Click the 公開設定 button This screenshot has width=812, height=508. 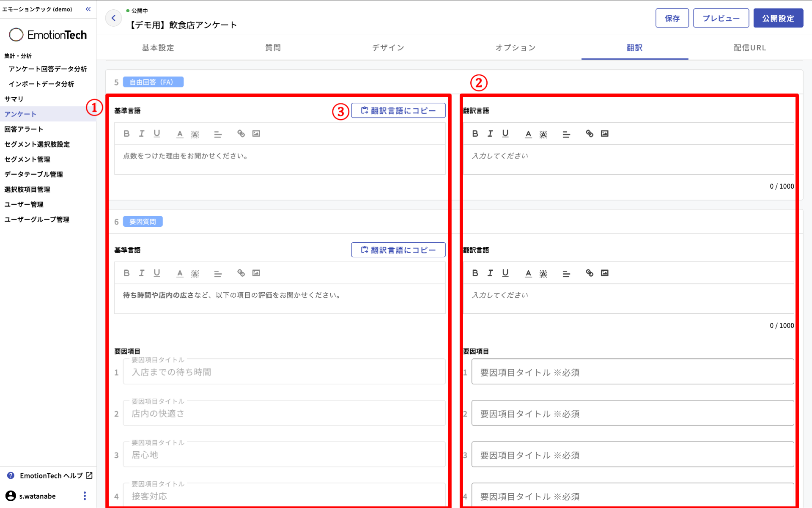(778, 18)
